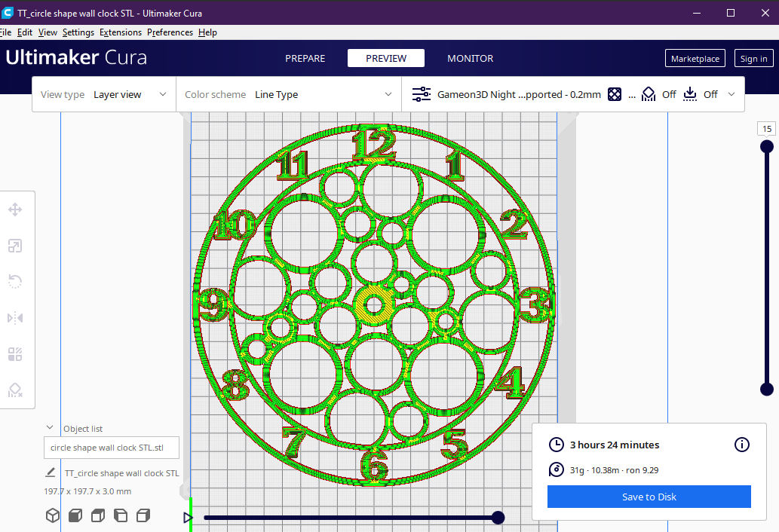Collapse the Object list
Screen dimensions: 779x532
[50, 428]
